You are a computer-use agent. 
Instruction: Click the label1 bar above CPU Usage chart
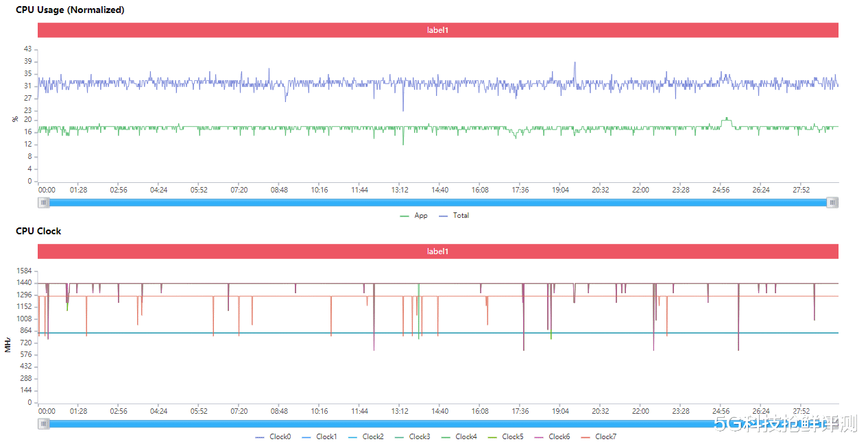point(438,30)
